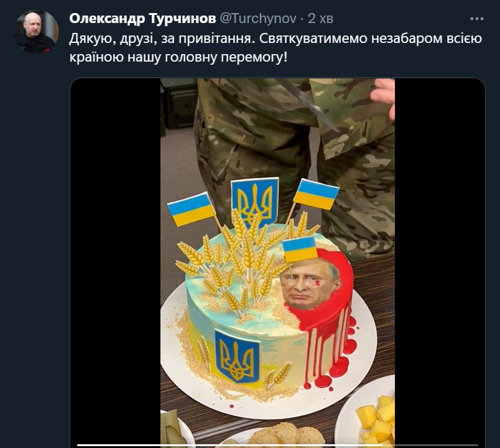
Task: Click the trident emblem on the cake's side
Action: (x=236, y=356)
